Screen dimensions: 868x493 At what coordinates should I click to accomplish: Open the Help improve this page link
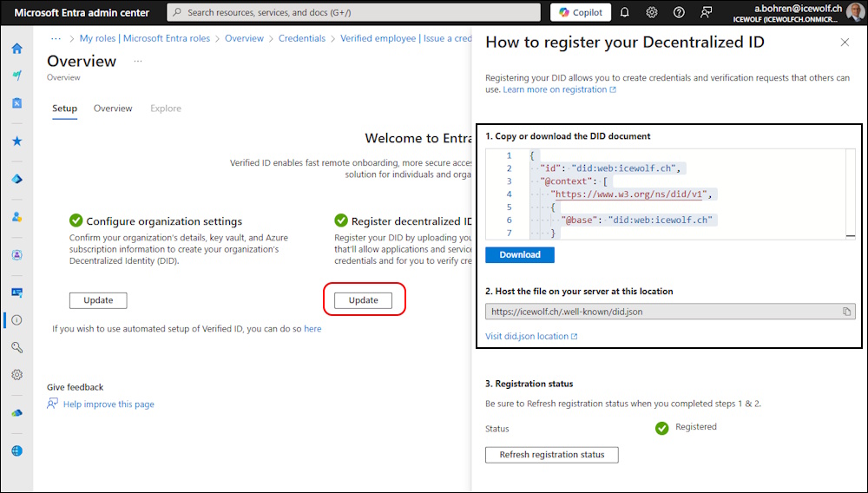point(108,404)
